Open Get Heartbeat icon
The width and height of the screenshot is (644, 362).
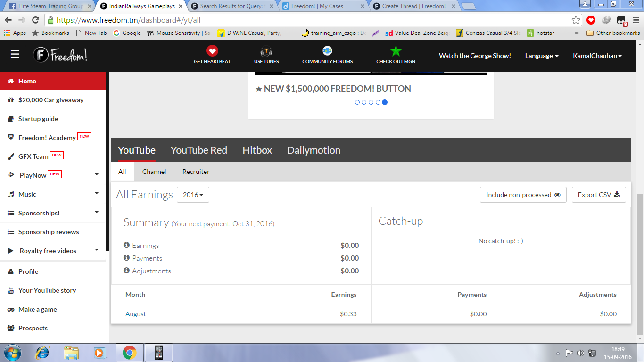point(212,50)
